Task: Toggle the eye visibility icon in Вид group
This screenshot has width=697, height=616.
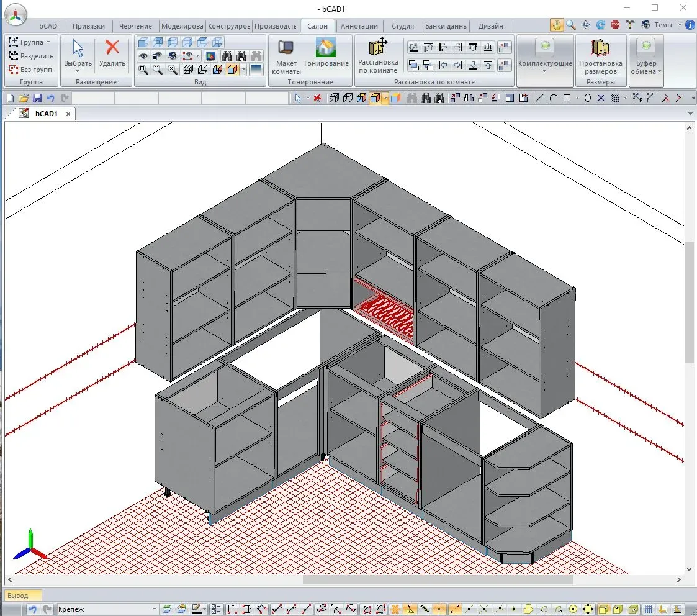Action: 143,56
